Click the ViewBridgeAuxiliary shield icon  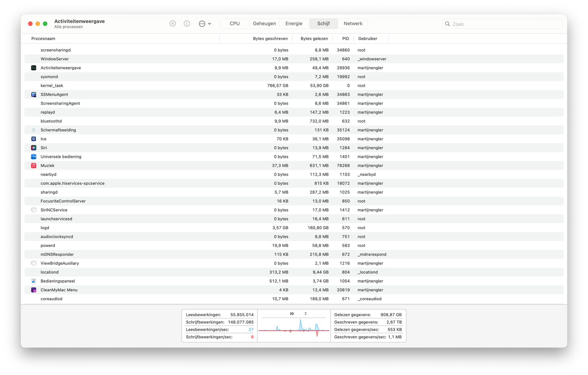[x=34, y=263]
